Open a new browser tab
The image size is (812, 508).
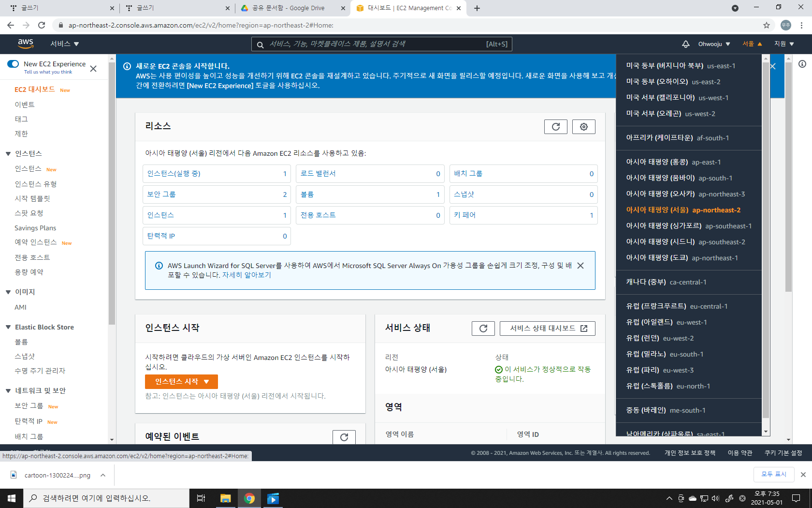click(477, 8)
